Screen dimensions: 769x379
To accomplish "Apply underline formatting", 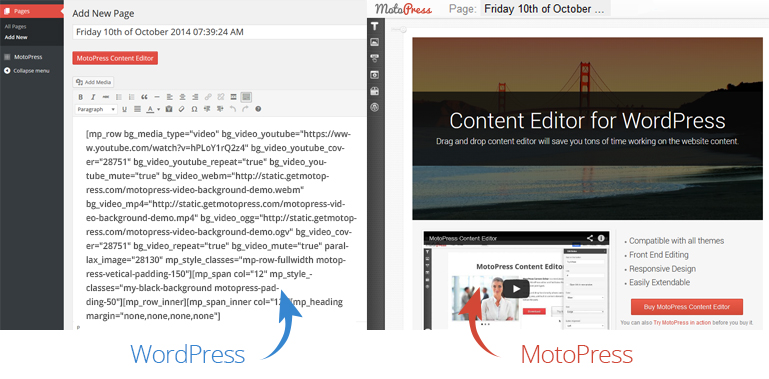I will click(x=125, y=109).
